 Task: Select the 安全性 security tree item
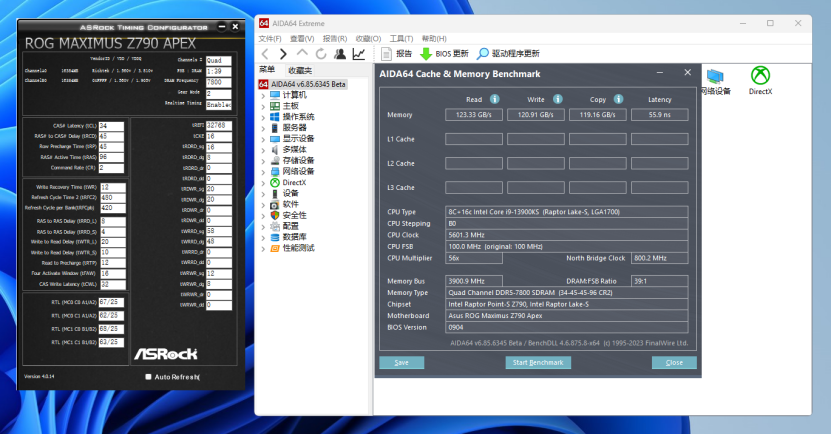tap(294, 215)
